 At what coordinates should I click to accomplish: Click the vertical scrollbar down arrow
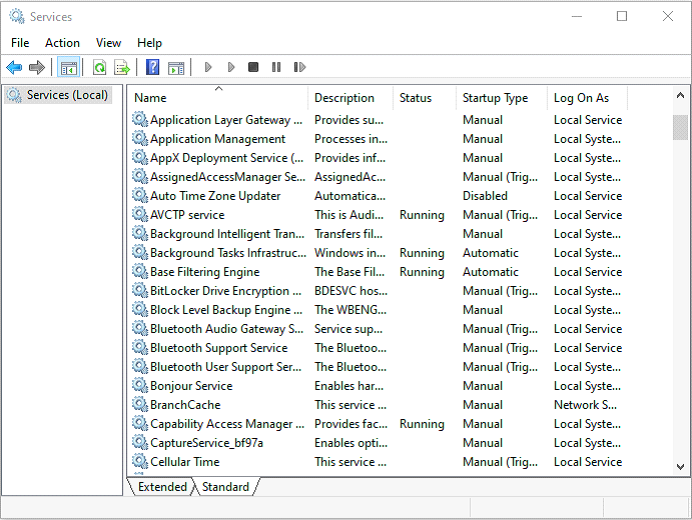point(680,468)
